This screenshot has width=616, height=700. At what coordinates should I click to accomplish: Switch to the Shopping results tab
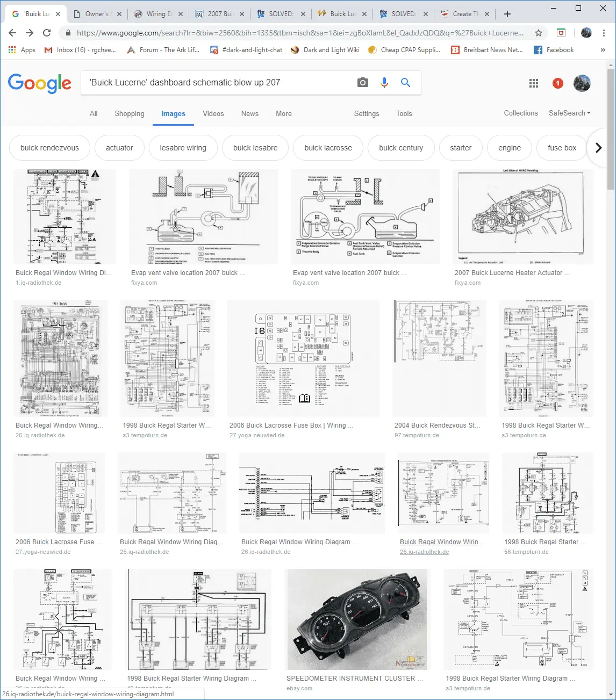click(130, 114)
